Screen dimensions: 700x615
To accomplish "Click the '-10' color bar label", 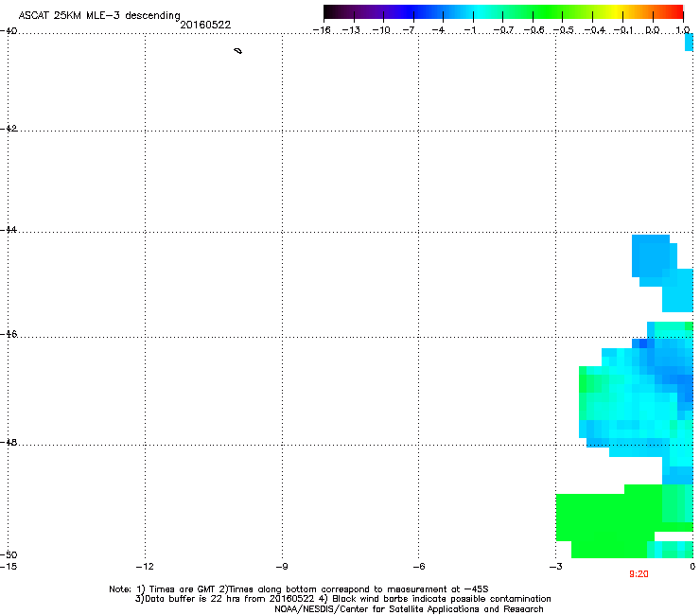I will (x=381, y=30).
